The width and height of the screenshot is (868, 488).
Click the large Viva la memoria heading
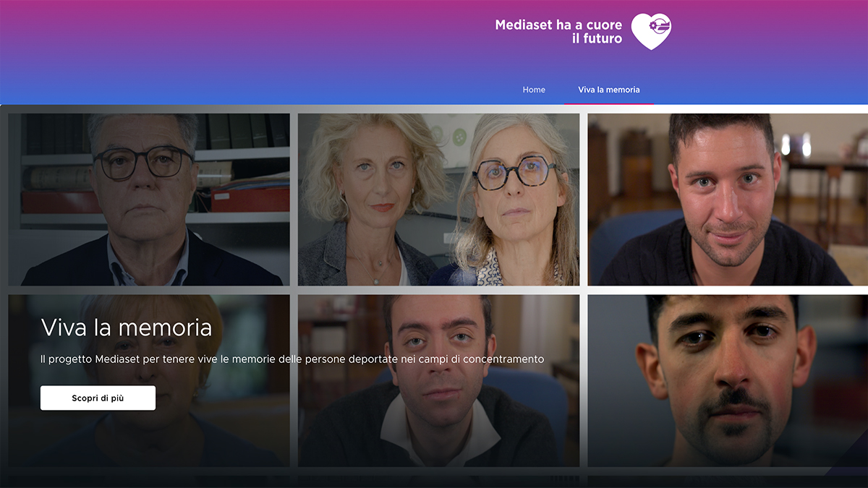point(127,328)
